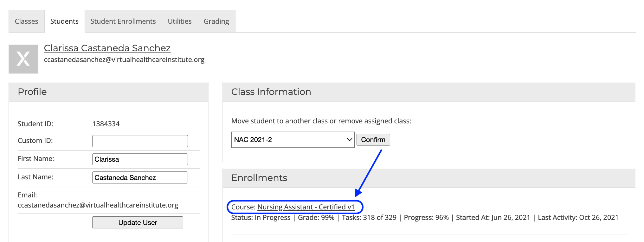Confirm the class move

[x=373, y=140]
